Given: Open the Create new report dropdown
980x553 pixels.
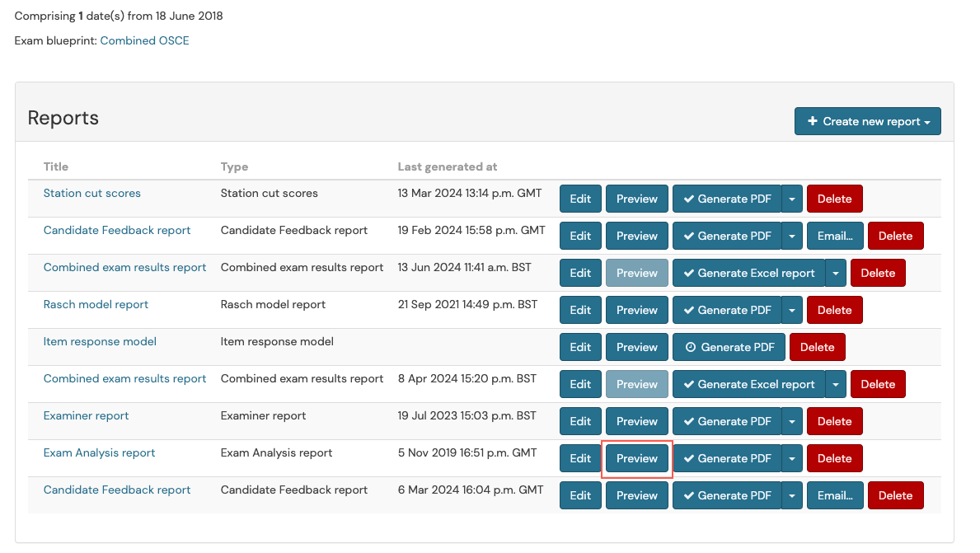Looking at the screenshot, I should (868, 121).
